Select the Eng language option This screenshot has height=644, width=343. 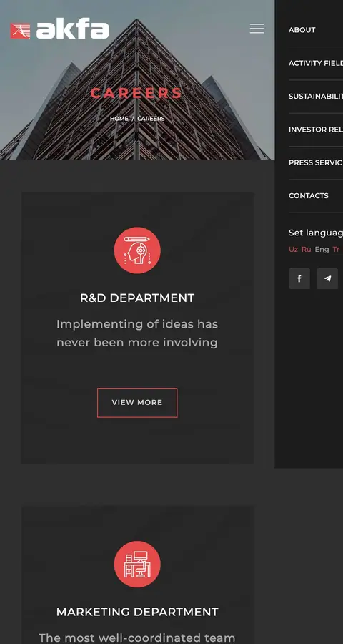pyautogui.click(x=322, y=249)
